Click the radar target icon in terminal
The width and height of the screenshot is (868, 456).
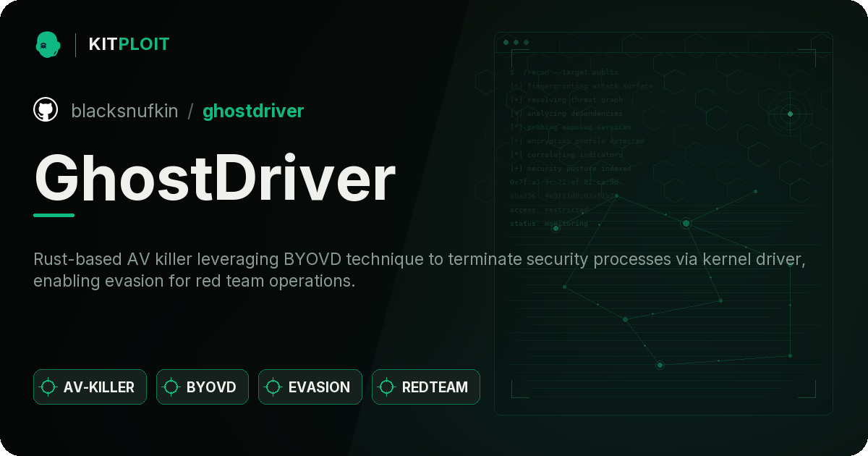click(x=790, y=114)
